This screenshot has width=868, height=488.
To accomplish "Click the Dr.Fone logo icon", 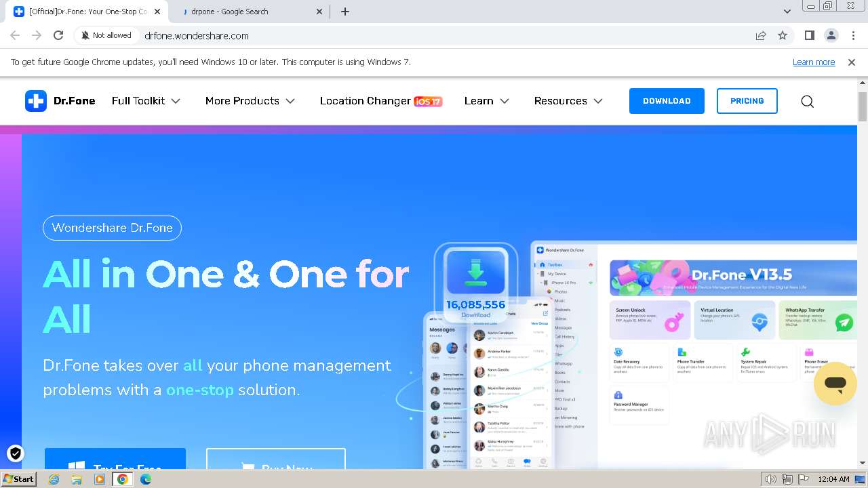I will 36,101.
